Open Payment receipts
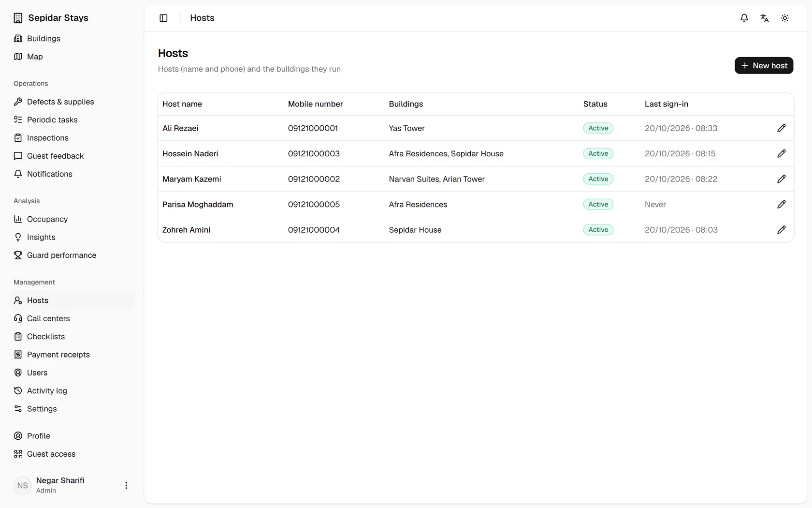 coord(72,355)
